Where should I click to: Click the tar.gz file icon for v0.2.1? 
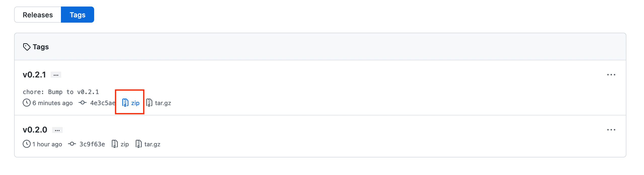point(149,103)
